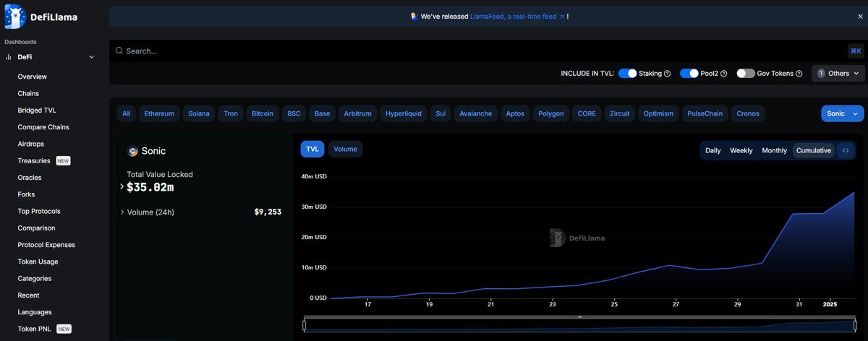Switch chart to the TVL tab
The height and width of the screenshot is (341, 868).
[312, 149]
